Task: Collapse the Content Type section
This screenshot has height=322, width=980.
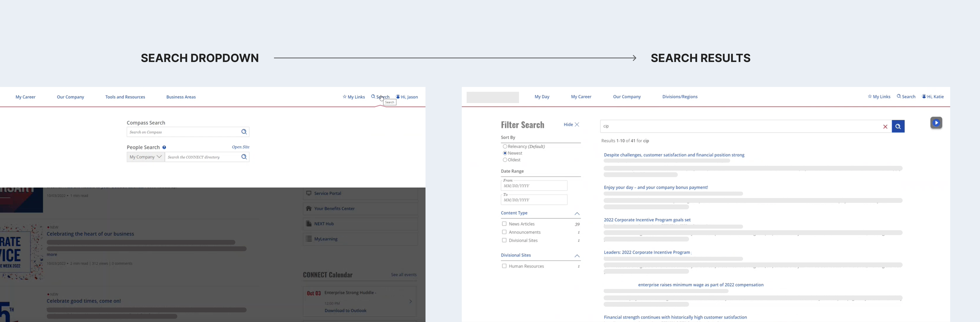Action: click(x=577, y=214)
